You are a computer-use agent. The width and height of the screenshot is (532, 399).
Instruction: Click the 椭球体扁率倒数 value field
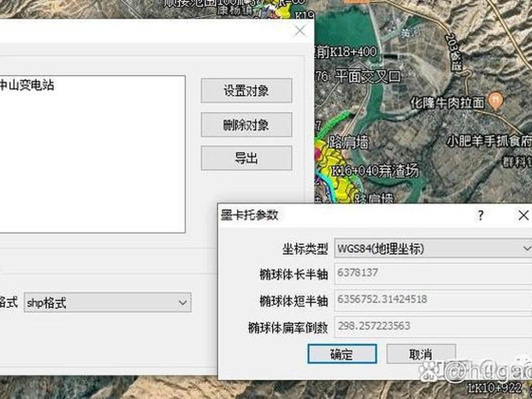pyautogui.click(x=433, y=327)
